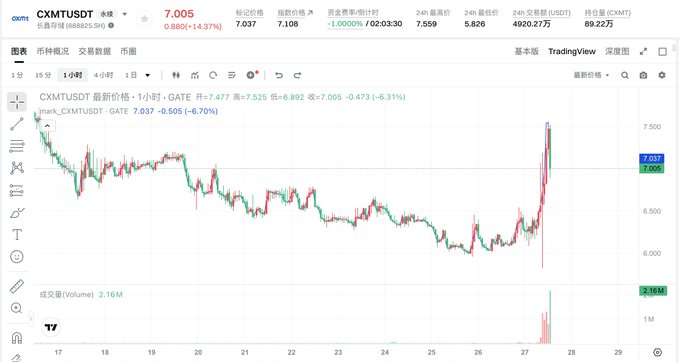
Task: Open chart settings gear
Action: [662, 75]
